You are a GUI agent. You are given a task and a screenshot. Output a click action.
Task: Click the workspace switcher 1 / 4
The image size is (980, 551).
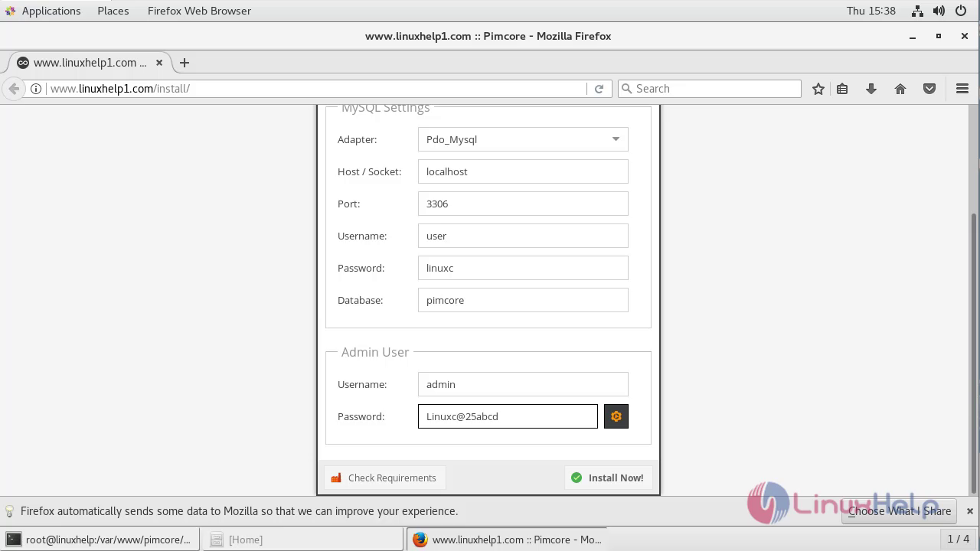click(959, 539)
